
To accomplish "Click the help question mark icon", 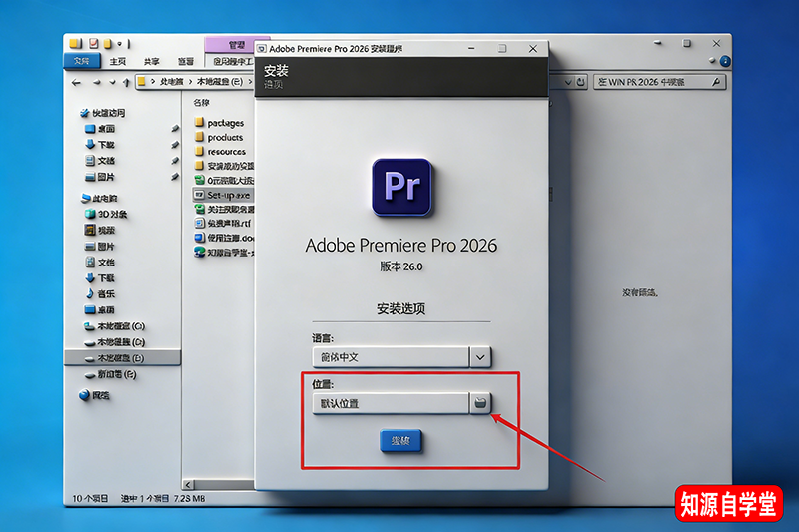I will tap(724, 61).
